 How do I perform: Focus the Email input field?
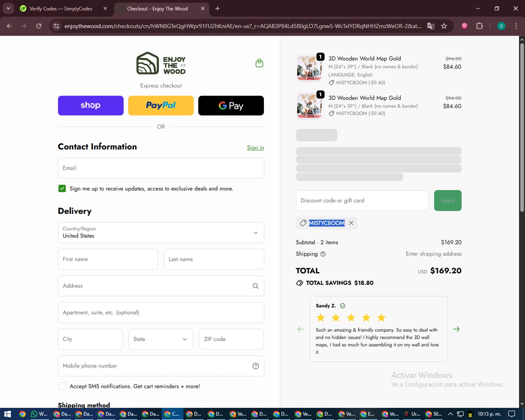[161, 168]
